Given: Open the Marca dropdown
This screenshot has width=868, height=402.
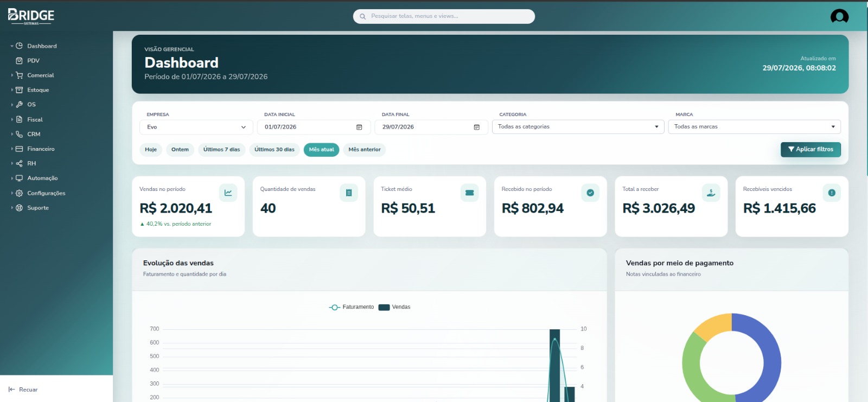Looking at the screenshot, I should pyautogui.click(x=755, y=126).
